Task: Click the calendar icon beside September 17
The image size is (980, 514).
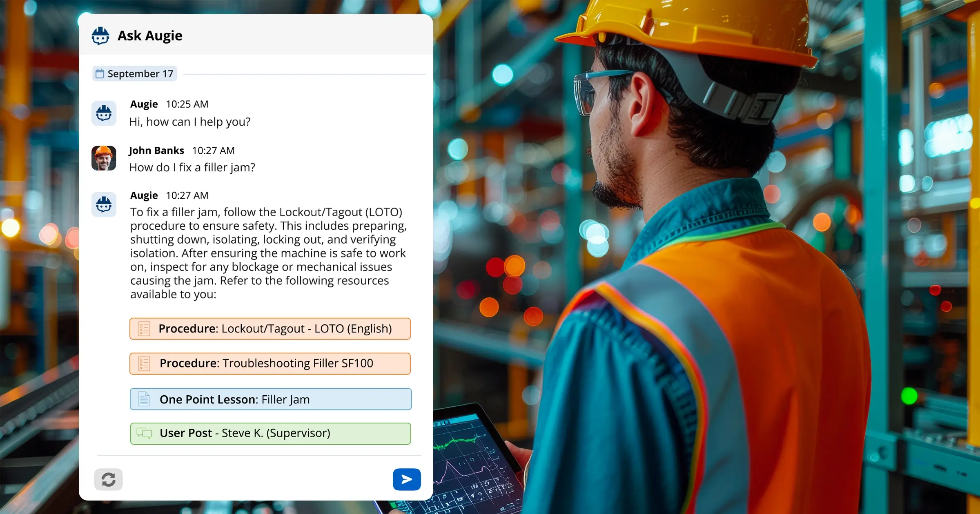Action: [100, 74]
